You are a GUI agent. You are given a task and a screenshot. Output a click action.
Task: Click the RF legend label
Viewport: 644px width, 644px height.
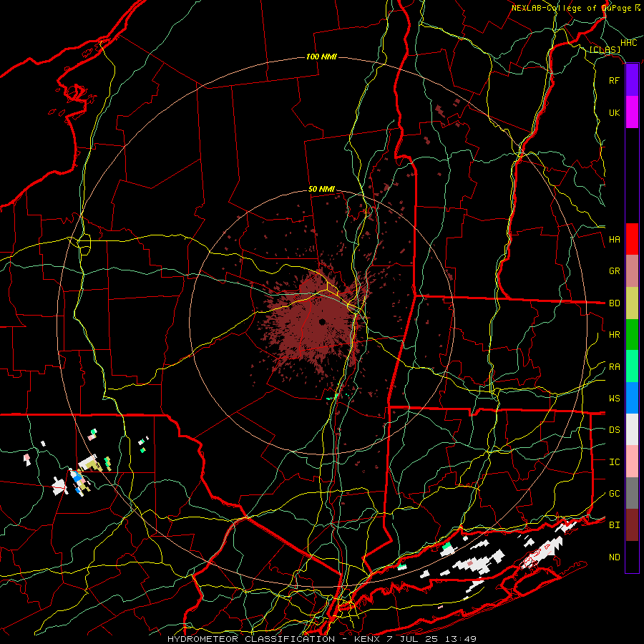(614, 80)
